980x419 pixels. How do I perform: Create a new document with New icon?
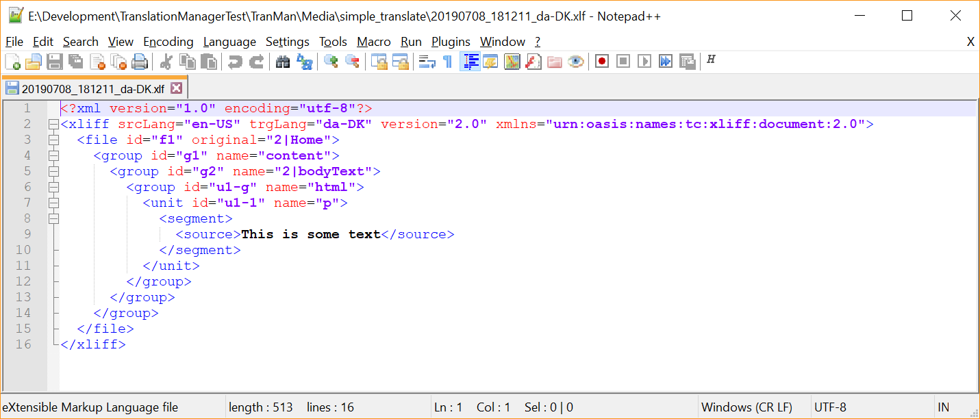tap(12, 62)
